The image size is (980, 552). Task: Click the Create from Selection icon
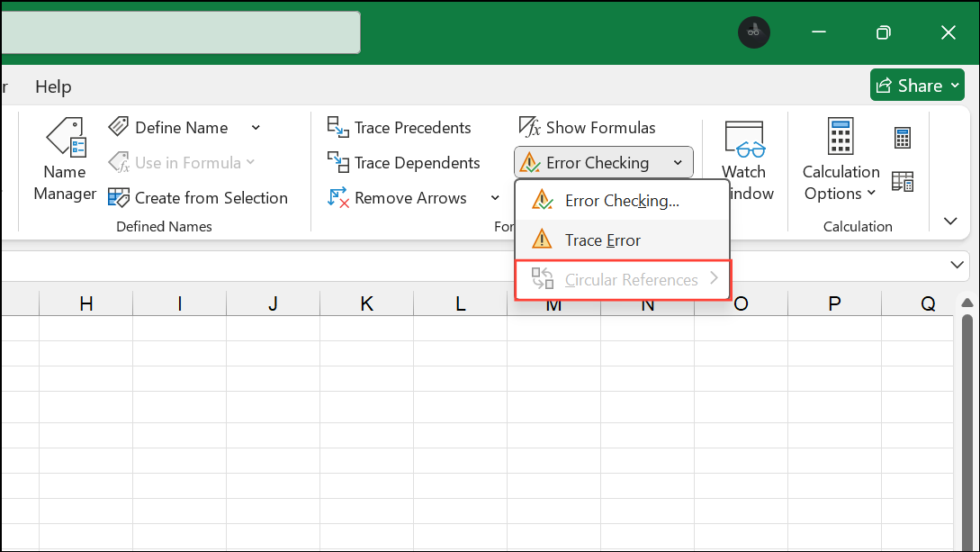[121, 197]
